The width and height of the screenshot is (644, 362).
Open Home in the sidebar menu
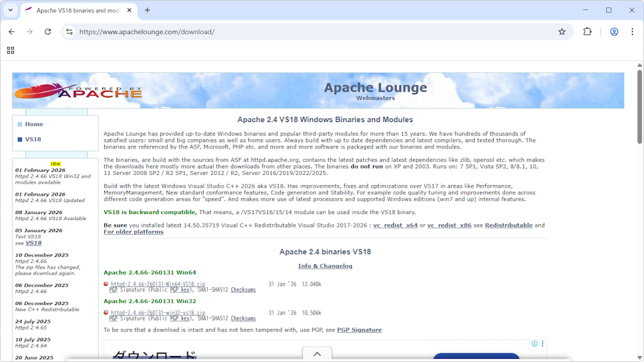34,124
